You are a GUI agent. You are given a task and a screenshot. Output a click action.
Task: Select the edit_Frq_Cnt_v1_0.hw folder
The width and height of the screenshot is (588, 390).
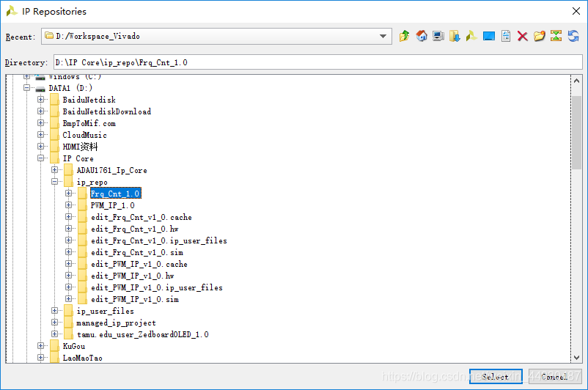coord(135,229)
